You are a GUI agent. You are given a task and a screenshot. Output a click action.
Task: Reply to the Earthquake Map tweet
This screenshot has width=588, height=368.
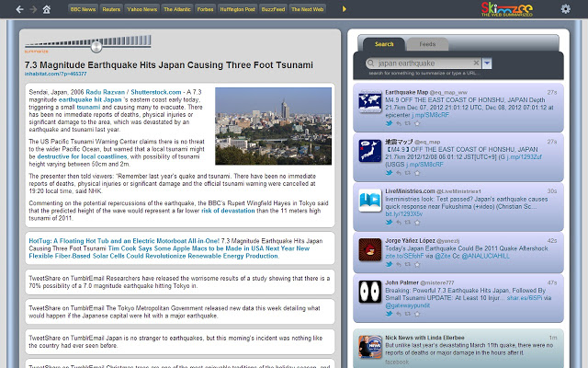(x=399, y=123)
